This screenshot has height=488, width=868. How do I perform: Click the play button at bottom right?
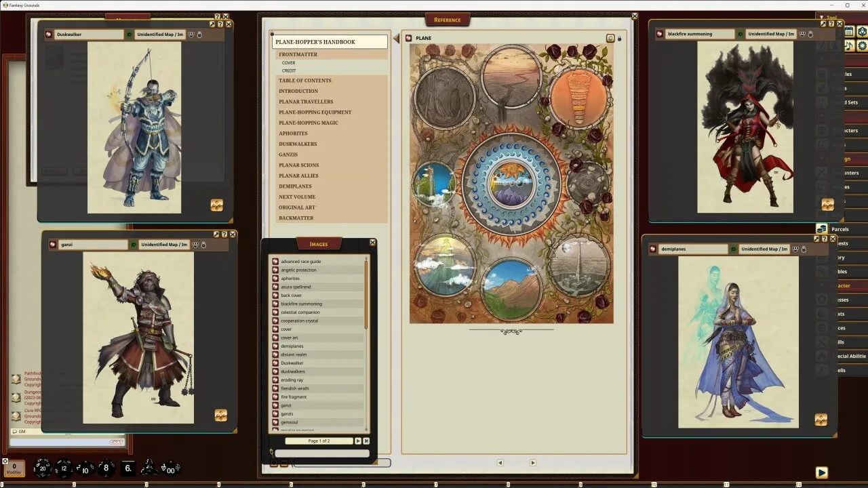pyautogui.click(x=821, y=472)
